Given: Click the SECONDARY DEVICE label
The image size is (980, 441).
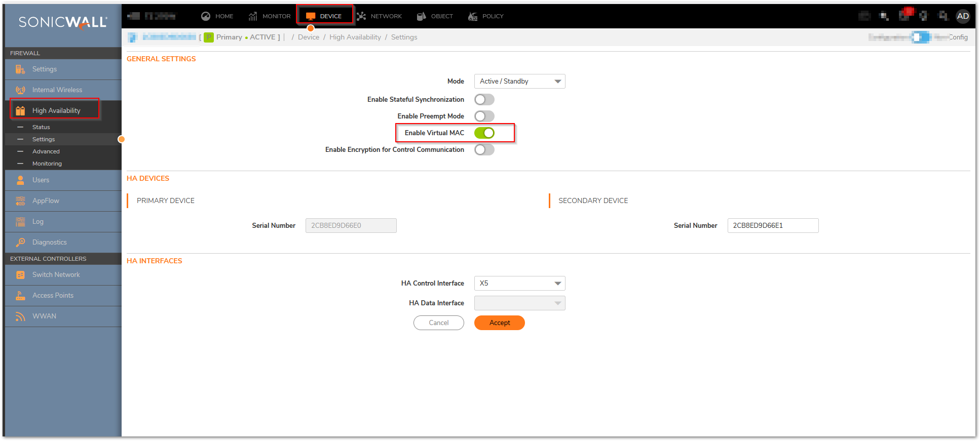Looking at the screenshot, I should pyautogui.click(x=593, y=201).
